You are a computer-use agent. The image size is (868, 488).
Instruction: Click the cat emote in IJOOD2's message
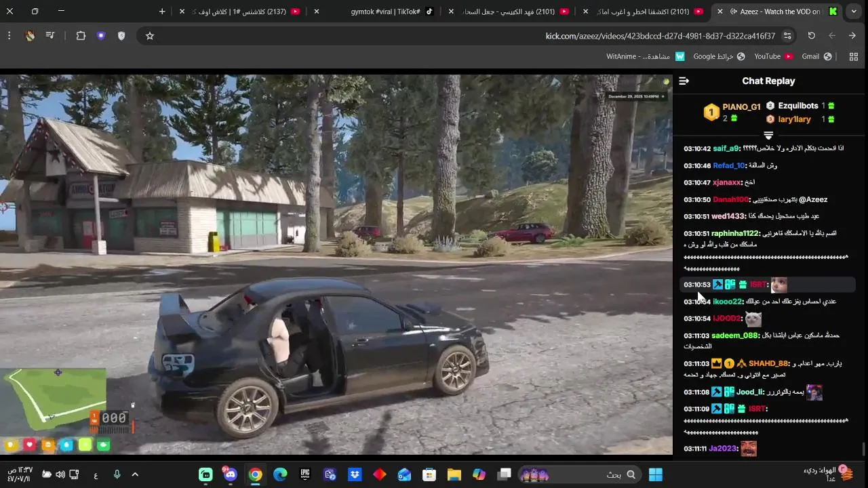753,319
